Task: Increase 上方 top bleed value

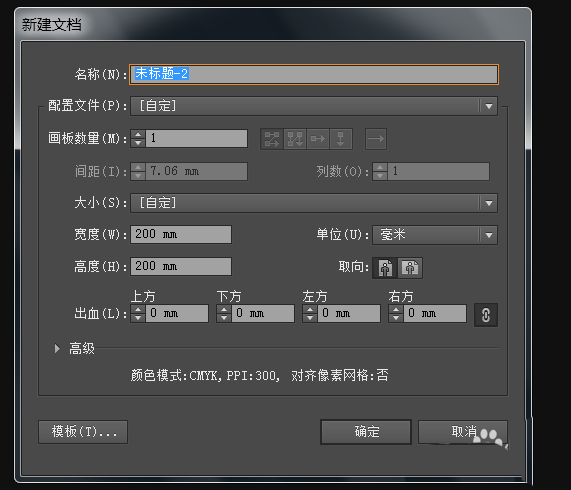Action: pyautogui.click(x=138, y=309)
